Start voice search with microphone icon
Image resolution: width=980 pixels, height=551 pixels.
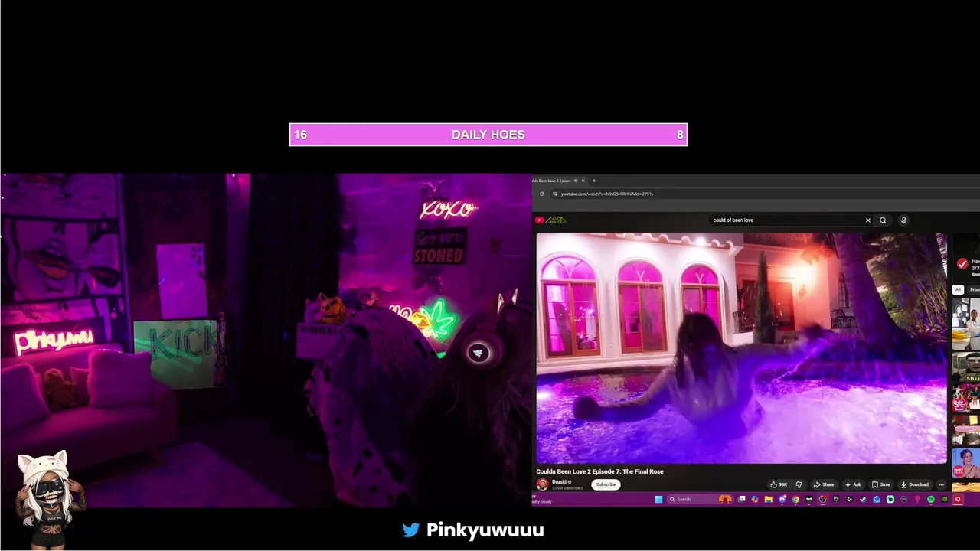coord(903,220)
